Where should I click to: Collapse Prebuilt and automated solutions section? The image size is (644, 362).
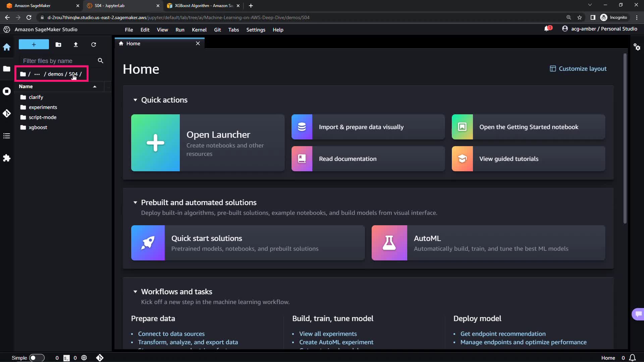coord(135,202)
